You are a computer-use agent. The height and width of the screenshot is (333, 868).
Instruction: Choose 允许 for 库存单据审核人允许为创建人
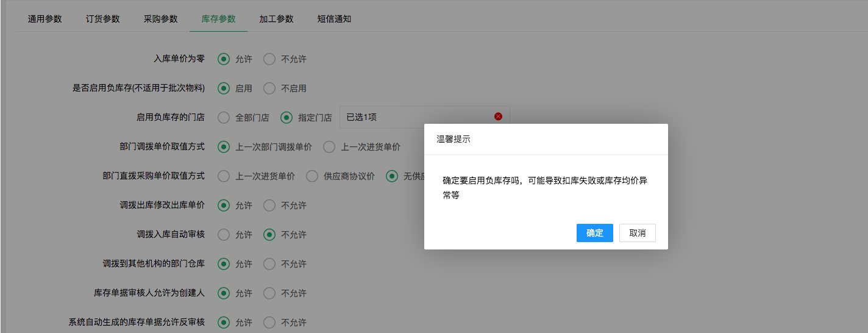tap(224, 293)
